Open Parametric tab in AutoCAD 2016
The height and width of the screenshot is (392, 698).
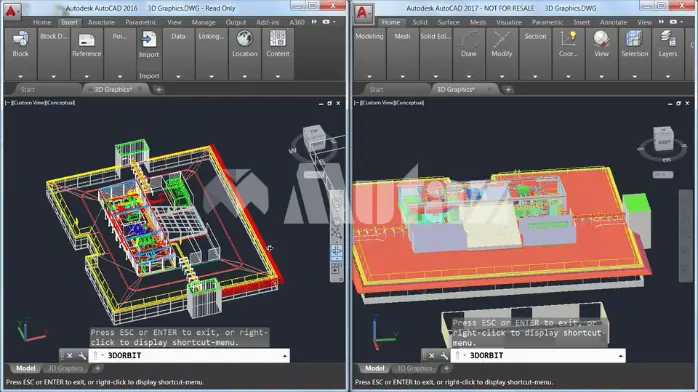141,22
